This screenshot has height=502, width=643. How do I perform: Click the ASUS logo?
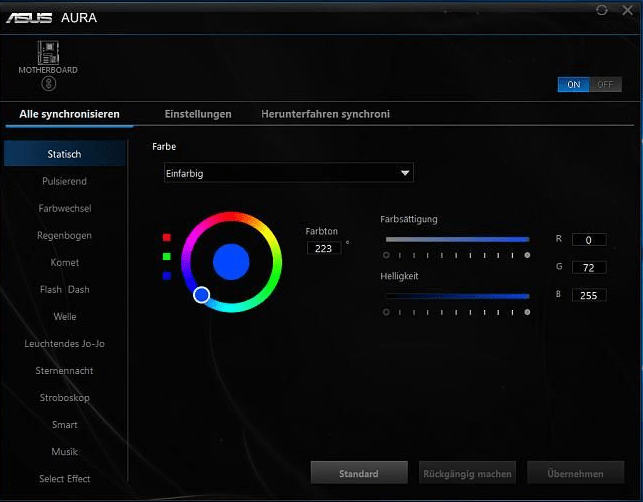pos(29,18)
